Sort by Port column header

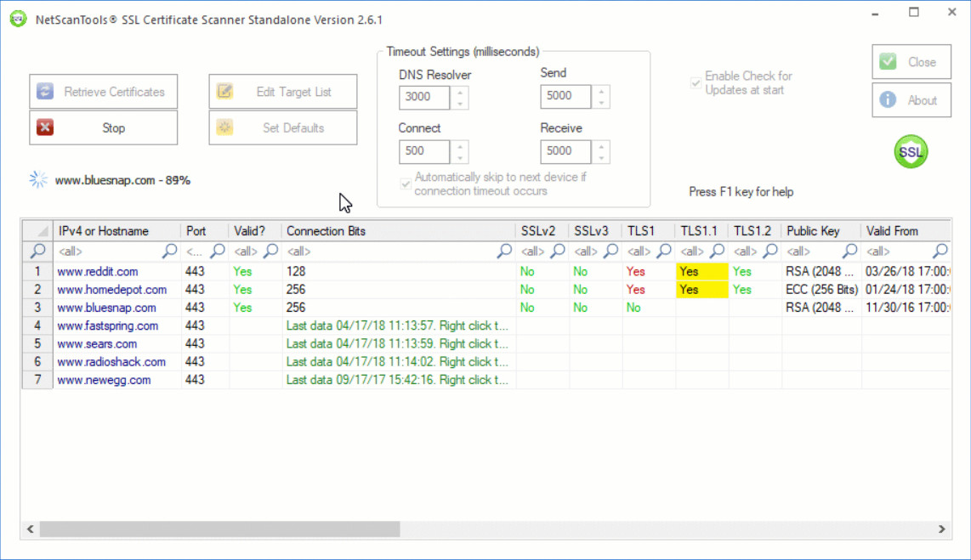(205, 231)
